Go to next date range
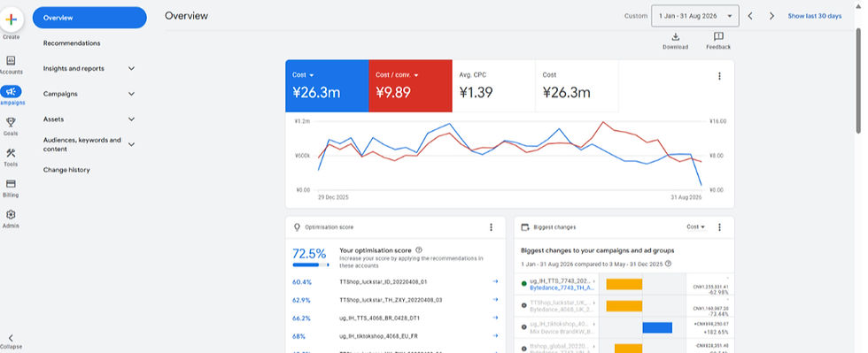This screenshot has height=353, width=868. (771, 16)
